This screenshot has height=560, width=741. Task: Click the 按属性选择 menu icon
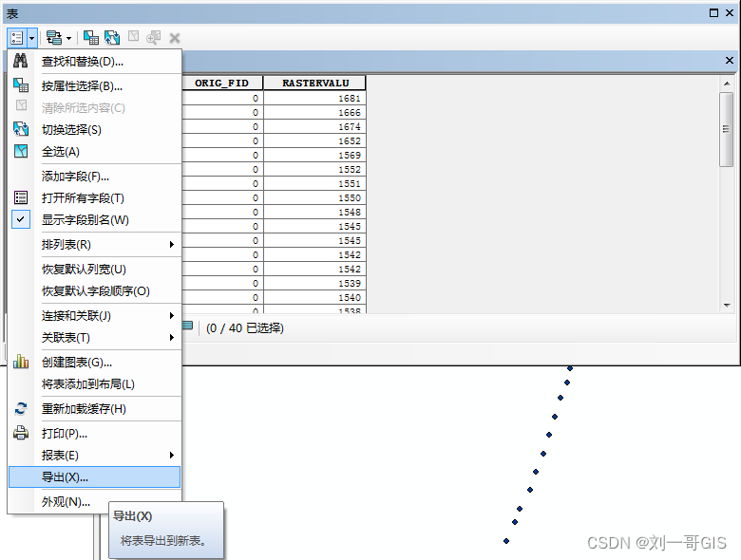20,85
